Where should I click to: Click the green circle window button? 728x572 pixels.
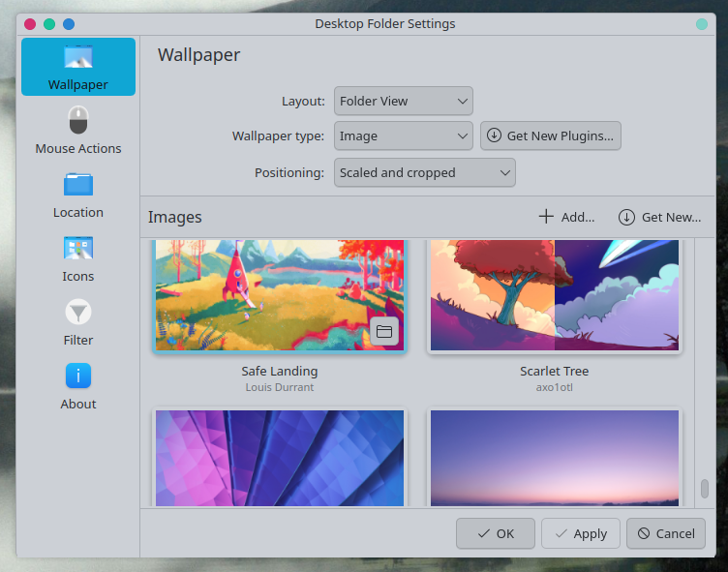click(49, 24)
